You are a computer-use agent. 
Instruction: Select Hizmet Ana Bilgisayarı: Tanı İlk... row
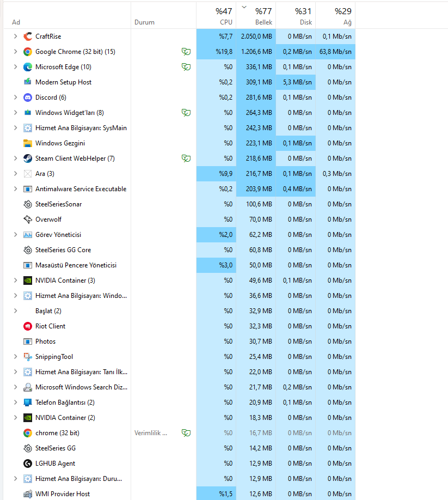pyautogui.click(x=180, y=372)
